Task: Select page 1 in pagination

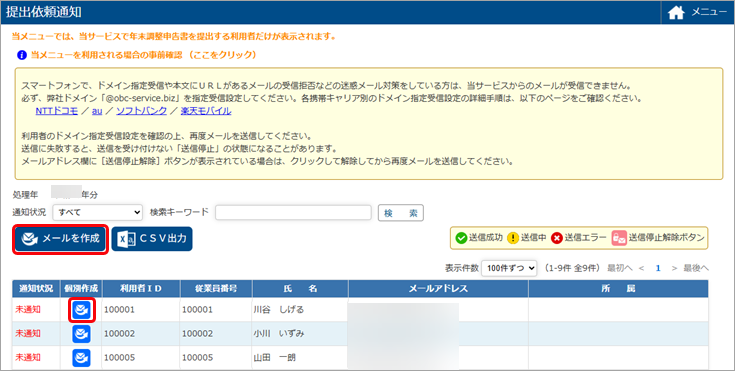Action: click(658, 268)
